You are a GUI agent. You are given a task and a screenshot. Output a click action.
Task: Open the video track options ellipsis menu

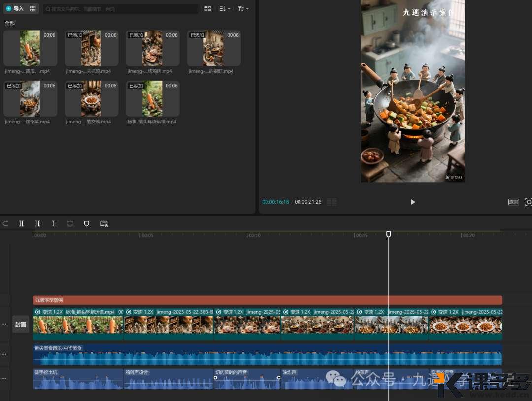point(4,324)
